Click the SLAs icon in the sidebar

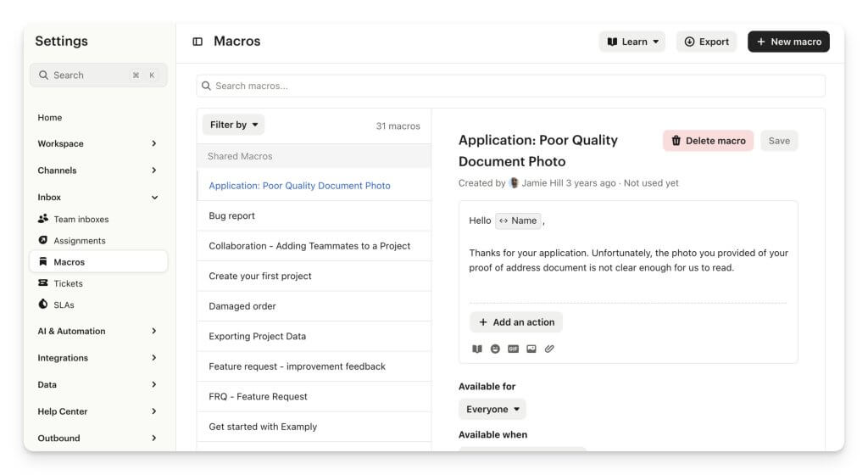click(43, 305)
